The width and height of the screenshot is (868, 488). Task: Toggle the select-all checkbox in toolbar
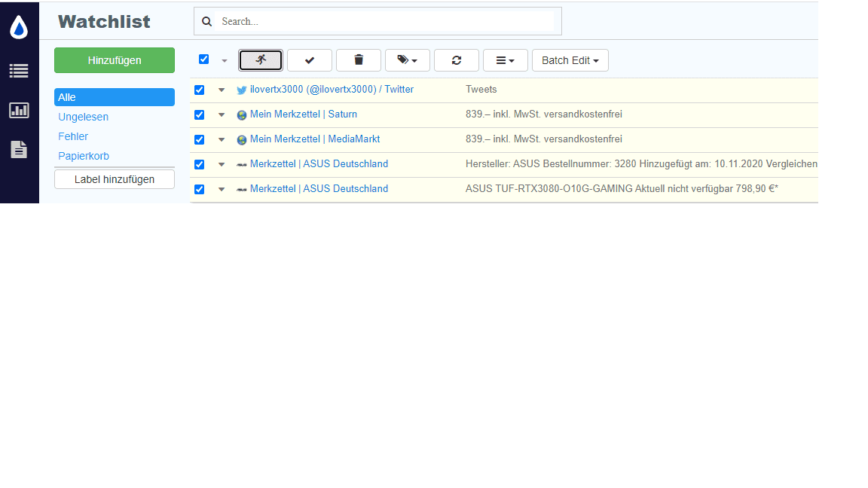point(203,59)
